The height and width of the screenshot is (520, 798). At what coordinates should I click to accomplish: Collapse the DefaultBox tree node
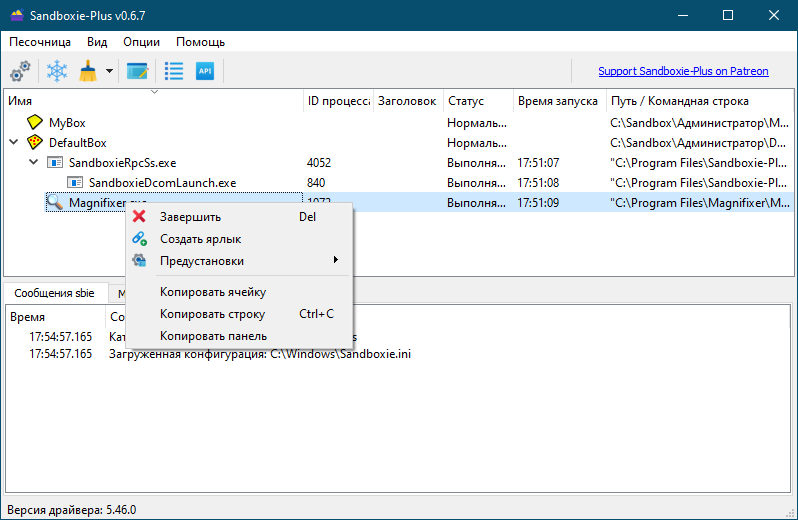tap(14, 142)
